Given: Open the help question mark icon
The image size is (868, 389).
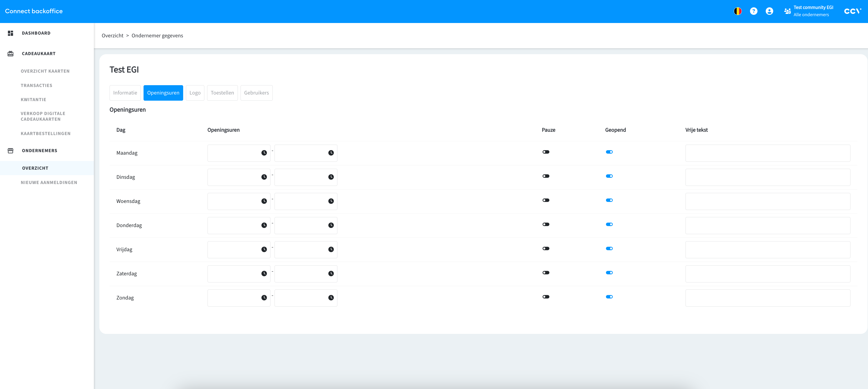Looking at the screenshot, I should 753,11.
